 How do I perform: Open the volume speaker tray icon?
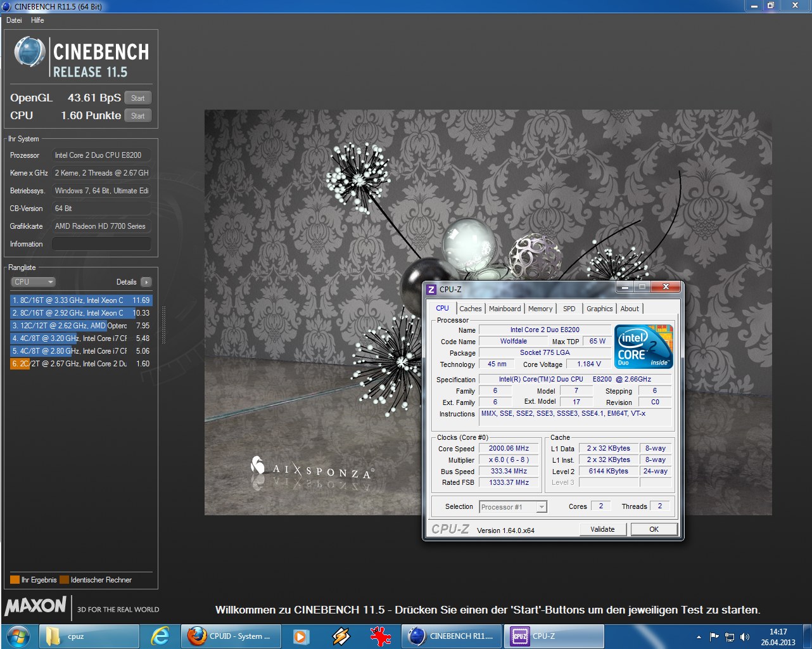tap(745, 637)
